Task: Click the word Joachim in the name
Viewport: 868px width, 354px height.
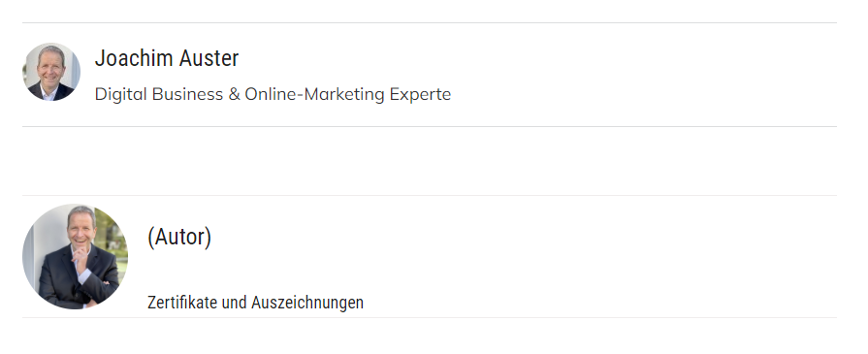Action: [132, 58]
